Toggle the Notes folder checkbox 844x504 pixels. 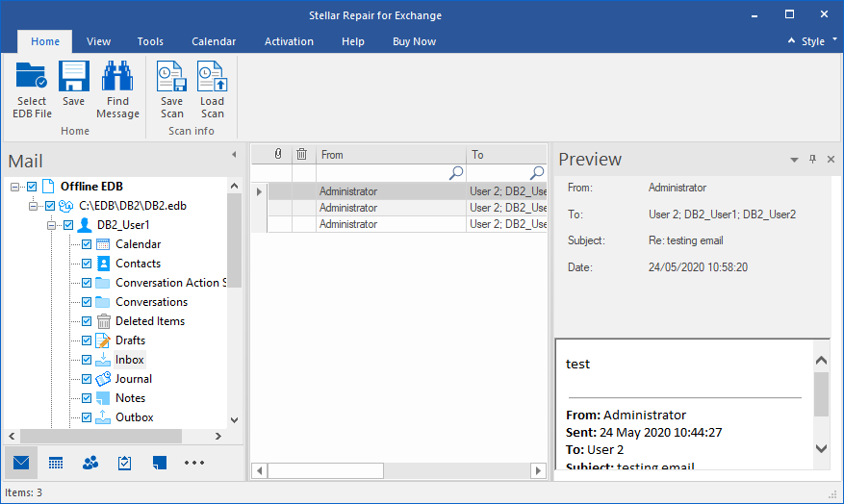(x=87, y=398)
